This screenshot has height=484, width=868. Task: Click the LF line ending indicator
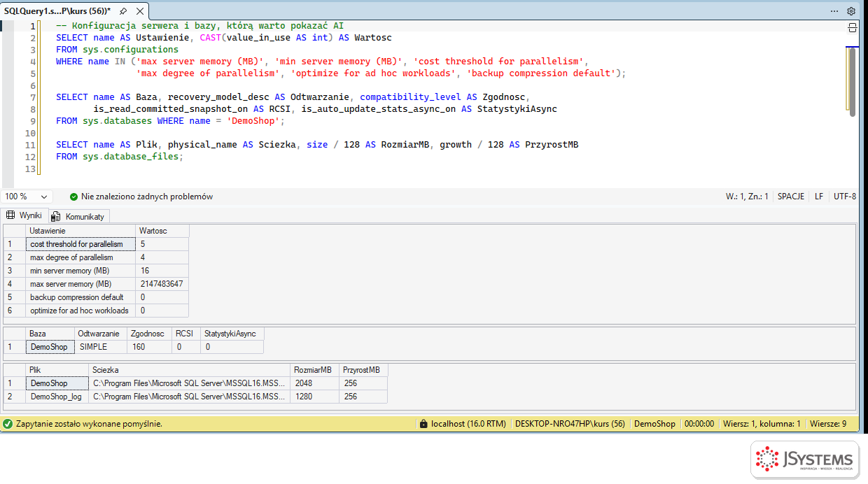pyautogui.click(x=819, y=197)
